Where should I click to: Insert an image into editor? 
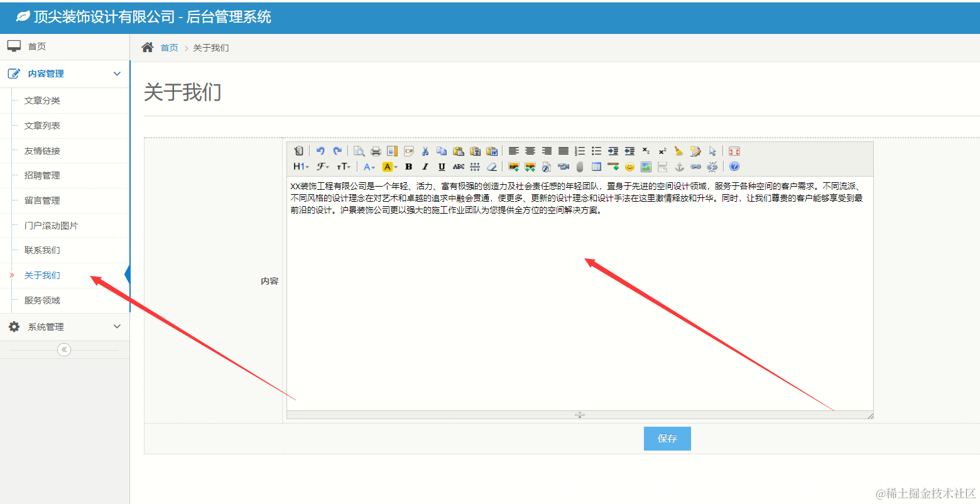pyautogui.click(x=514, y=167)
